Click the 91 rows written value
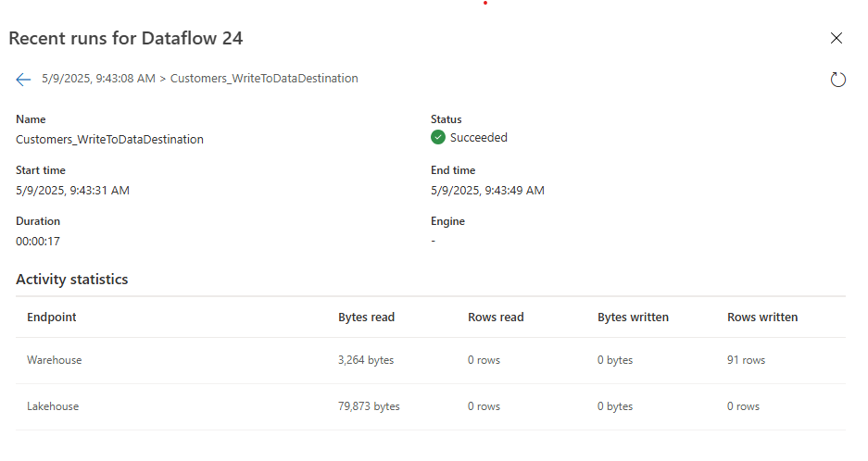The height and width of the screenshot is (461, 868). pos(746,360)
